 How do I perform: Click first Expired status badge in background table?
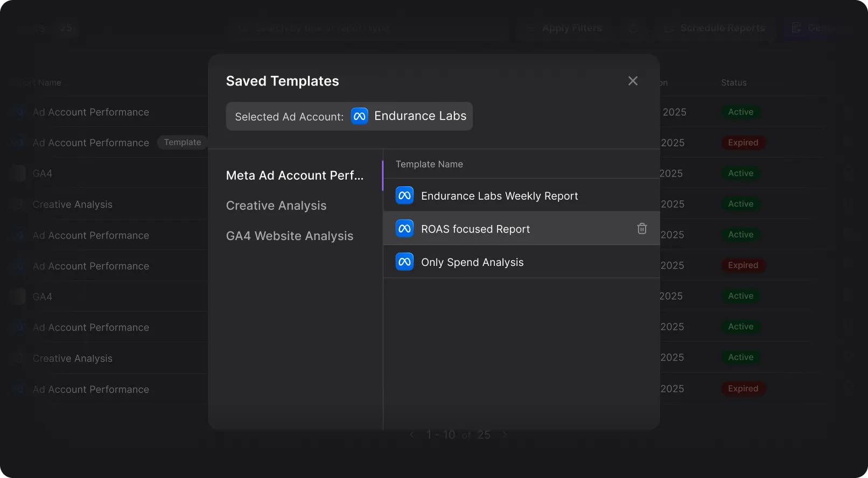743,143
